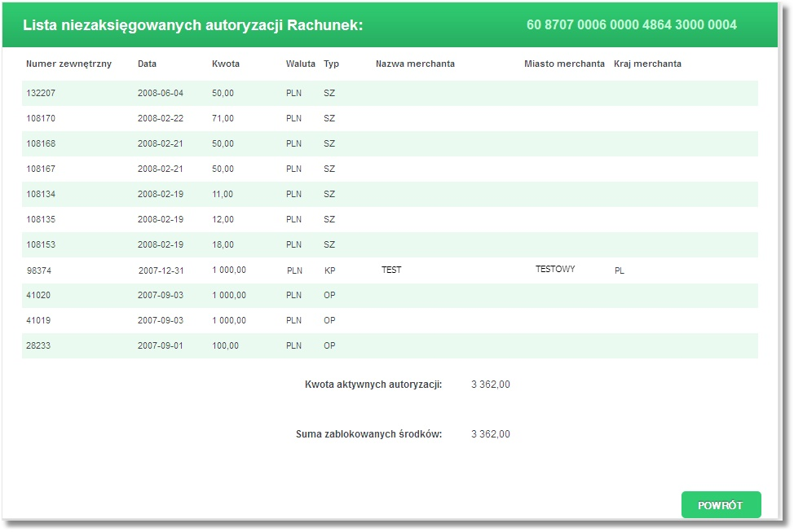Viewport: 794px width, 532px height.
Task: Click the amount 71,00
Action: point(223,118)
